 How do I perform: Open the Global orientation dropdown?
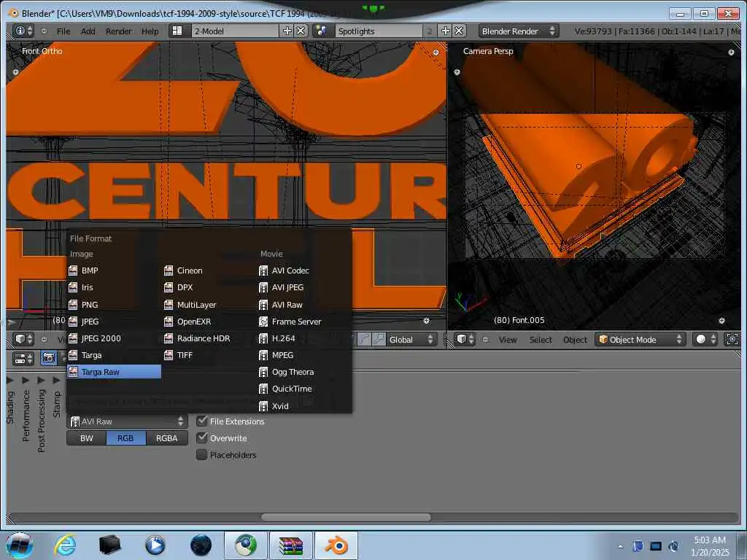coord(411,340)
